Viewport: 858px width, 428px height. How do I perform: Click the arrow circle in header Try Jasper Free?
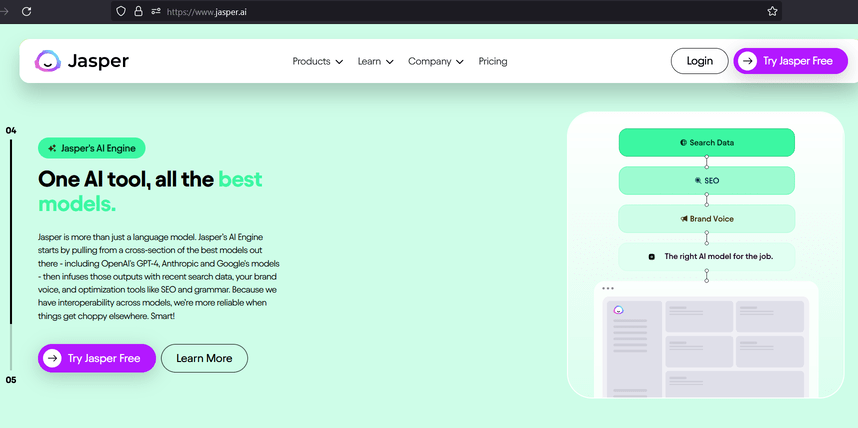tap(747, 61)
